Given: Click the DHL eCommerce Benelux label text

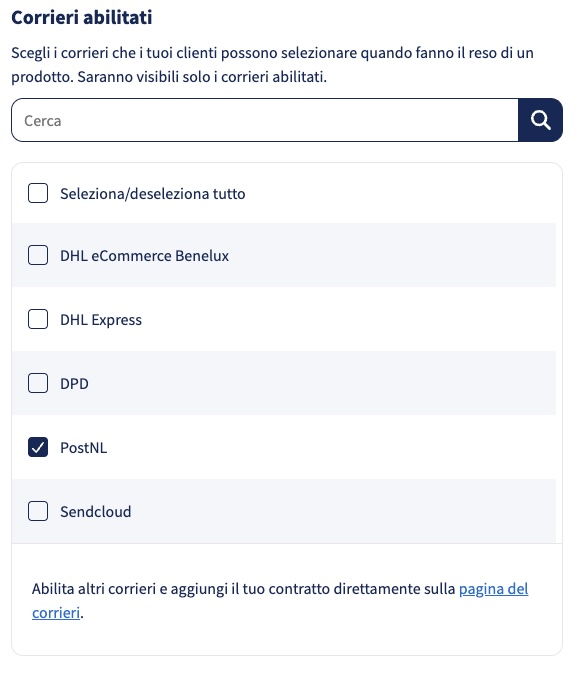Looking at the screenshot, I should (144, 256).
